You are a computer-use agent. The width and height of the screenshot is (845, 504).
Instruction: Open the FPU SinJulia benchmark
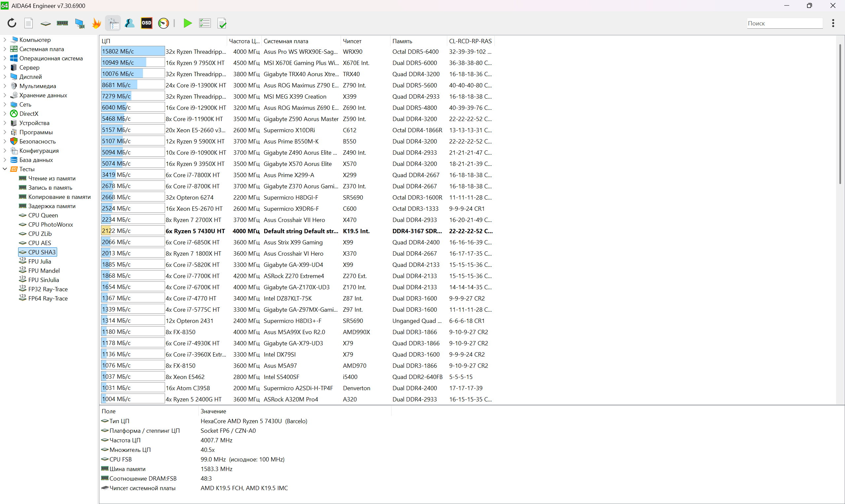point(44,280)
